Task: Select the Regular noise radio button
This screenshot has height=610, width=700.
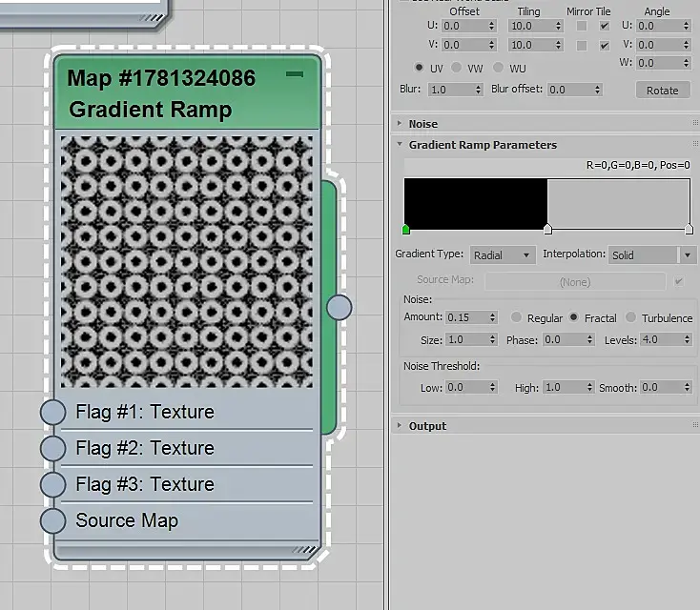Action: pos(516,317)
